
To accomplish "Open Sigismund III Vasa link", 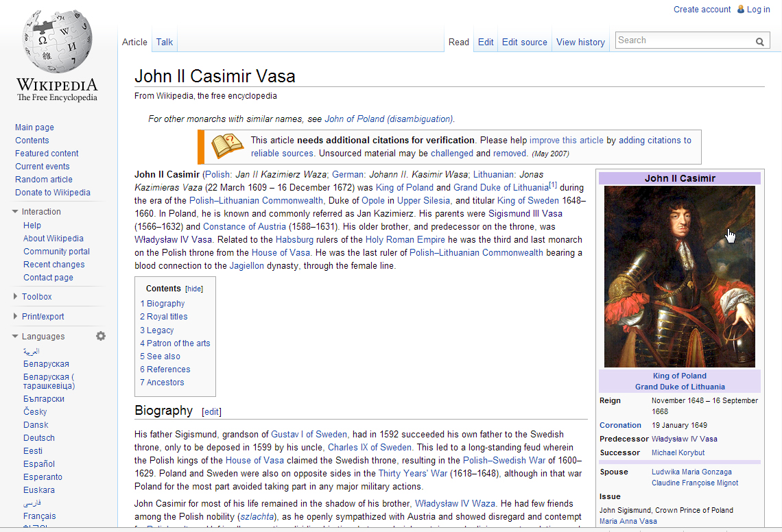I will (x=525, y=214).
